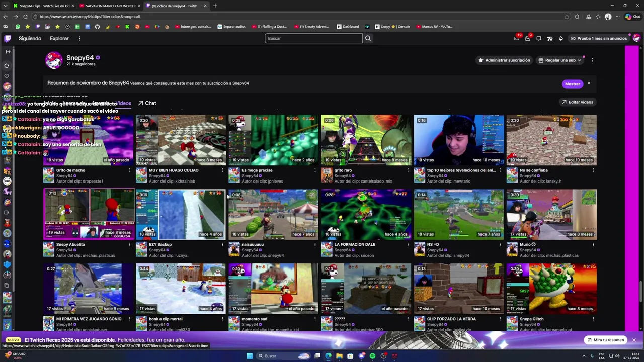Open options menu for No se confiaba
Viewport: 644px width, 362px height.
click(x=593, y=170)
